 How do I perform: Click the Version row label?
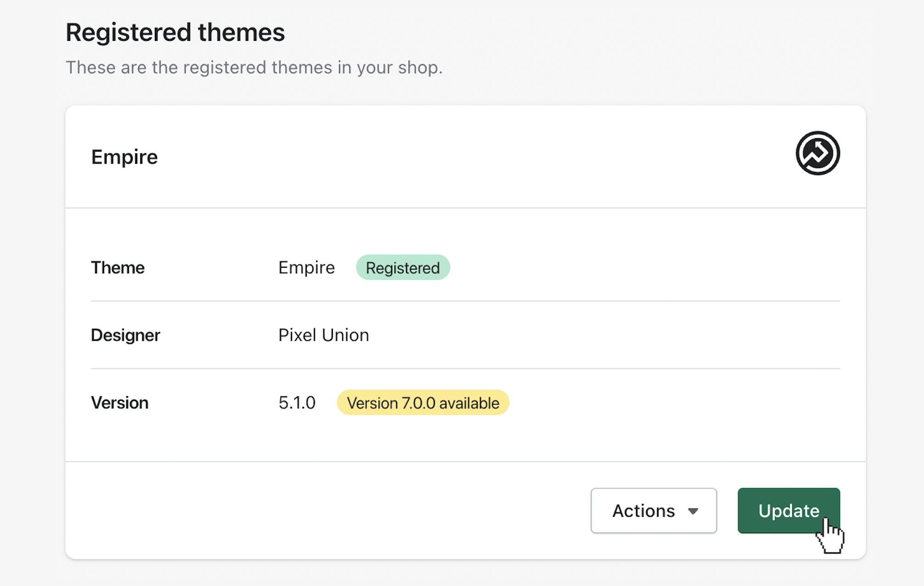coord(119,403)
